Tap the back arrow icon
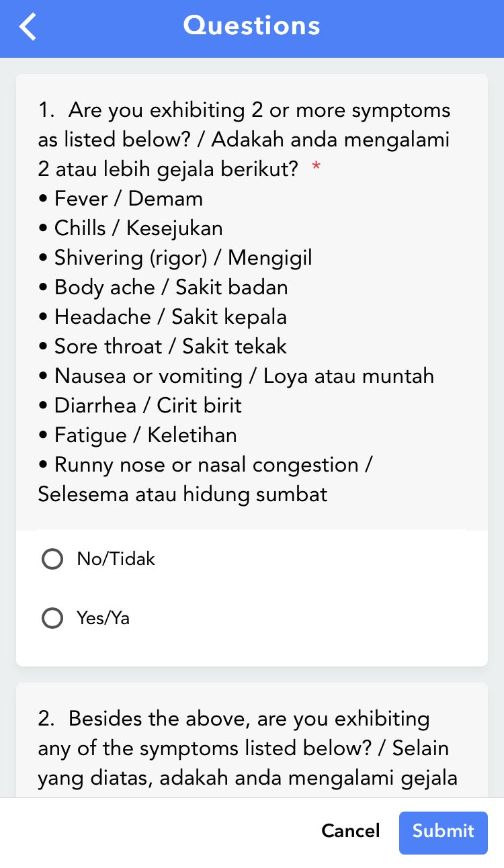504x868 pixels. tap(28, 28)
